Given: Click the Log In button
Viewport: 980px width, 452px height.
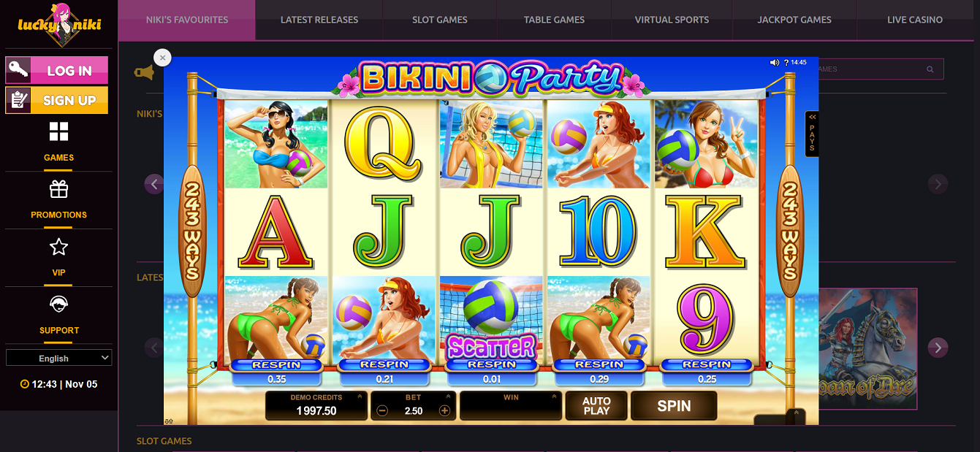Looking at the screenshot, I should pos(57,71).
